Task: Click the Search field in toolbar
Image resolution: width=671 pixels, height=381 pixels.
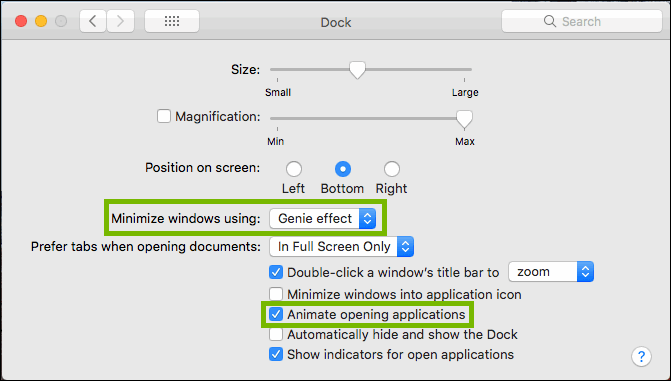Action: tap(582, 21)
